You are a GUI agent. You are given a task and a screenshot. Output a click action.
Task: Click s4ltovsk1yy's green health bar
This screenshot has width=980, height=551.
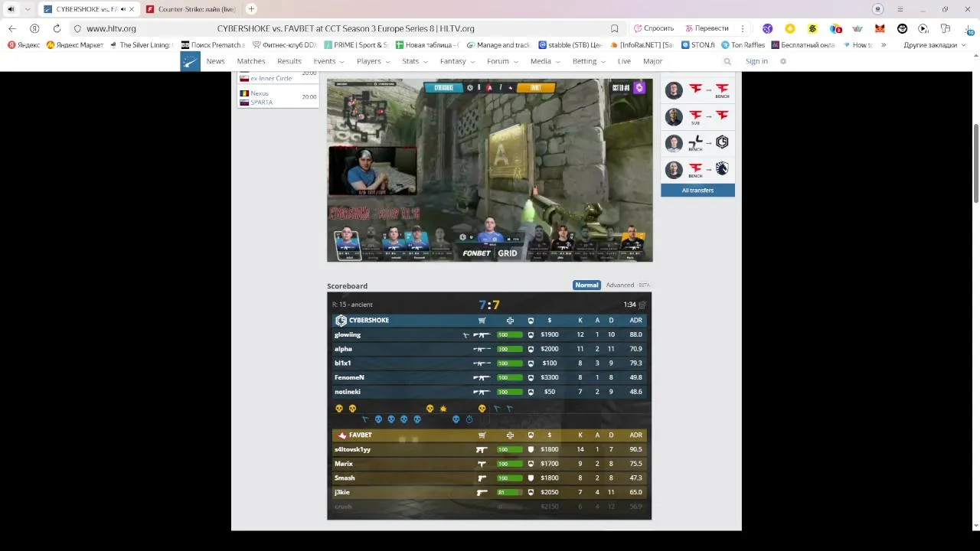point(510,450)
